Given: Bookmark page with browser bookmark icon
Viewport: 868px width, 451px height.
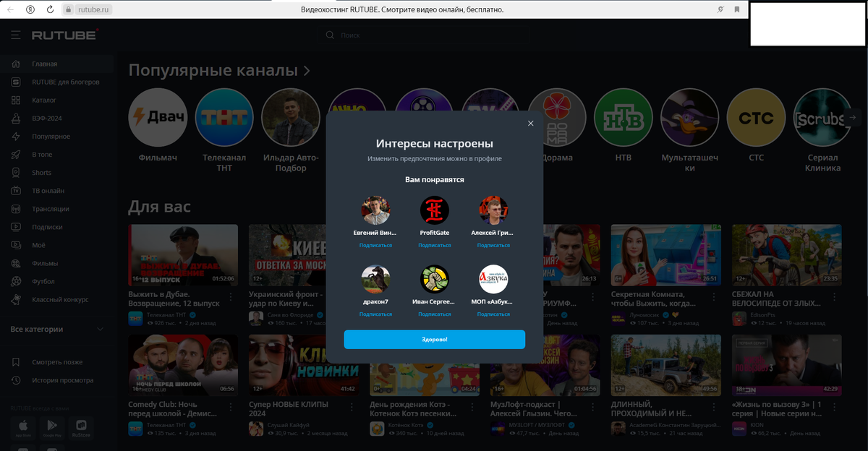Looking at the screenshot, I should (737, 9).
